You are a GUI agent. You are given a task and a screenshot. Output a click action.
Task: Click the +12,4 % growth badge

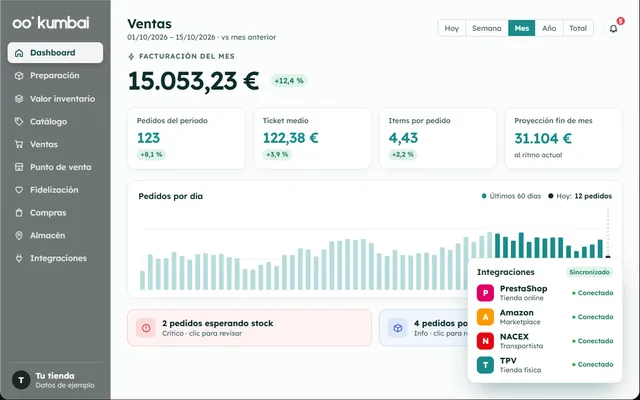click(289, 81)
